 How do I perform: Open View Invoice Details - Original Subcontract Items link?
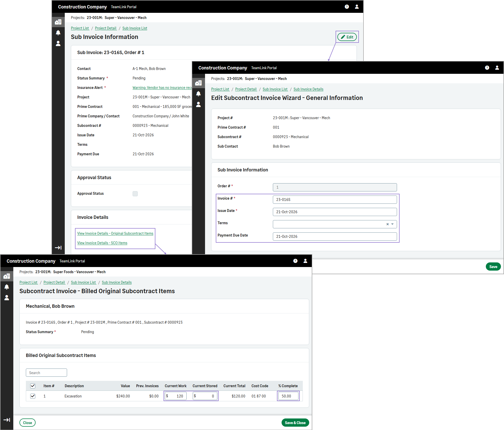[x=115, y=233]
